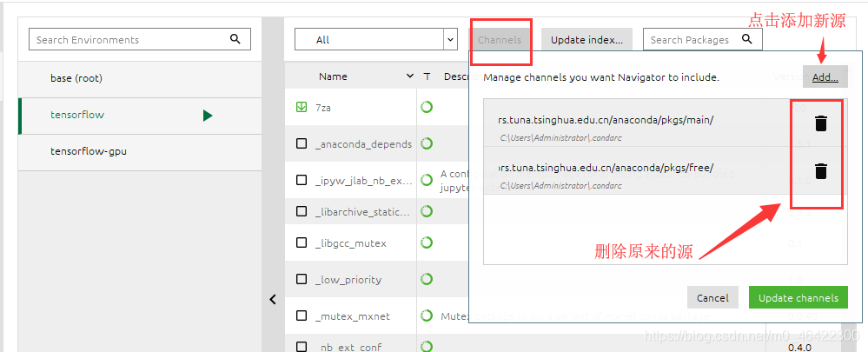
Task: Toggle the installed 7za package checkbox
Action: click(x=301, y=107)
